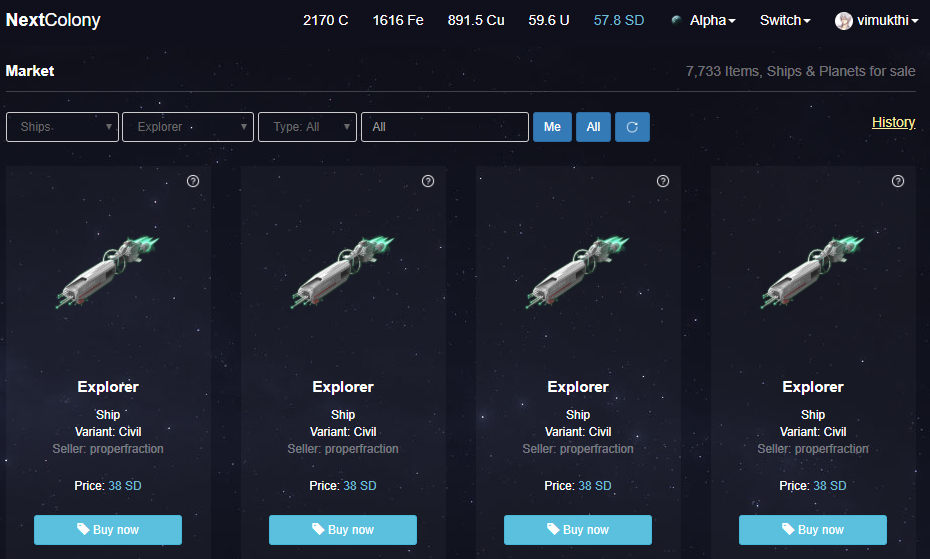Screen dimensions: 930x559
Task: Open the Switch menu
Action: [785, 20]
